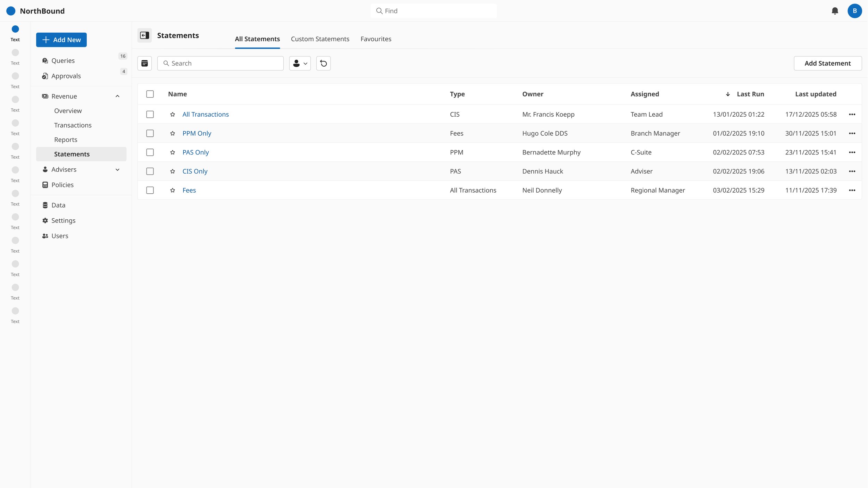This screenshot has height=488, width=868.
Task: Click last updated 13/11/2025 02:03
Action: pyautogui.click(x=811, y=171)
